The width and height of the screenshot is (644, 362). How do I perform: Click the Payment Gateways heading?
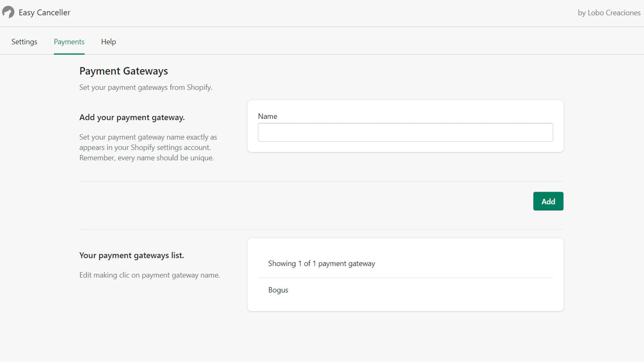tap(123, 71)
